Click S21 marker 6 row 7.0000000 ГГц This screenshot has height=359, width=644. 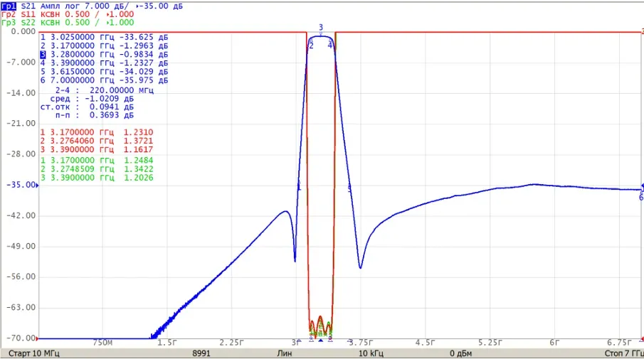[105, 80]
